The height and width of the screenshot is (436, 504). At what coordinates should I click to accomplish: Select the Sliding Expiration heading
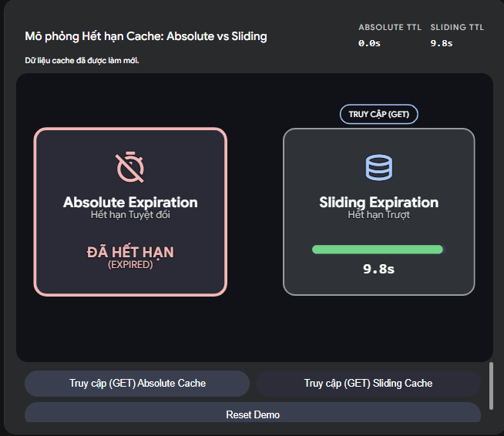click(x=378, y=203)
